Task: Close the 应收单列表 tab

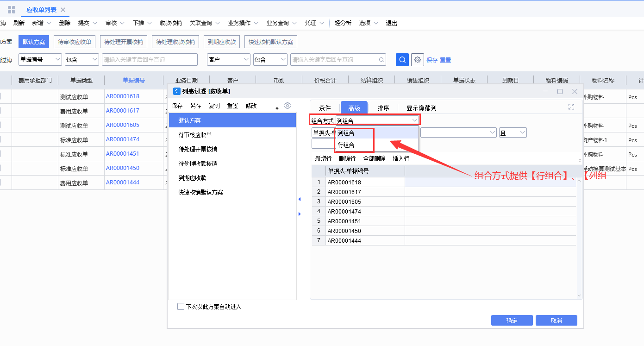Action: point(63,10)
